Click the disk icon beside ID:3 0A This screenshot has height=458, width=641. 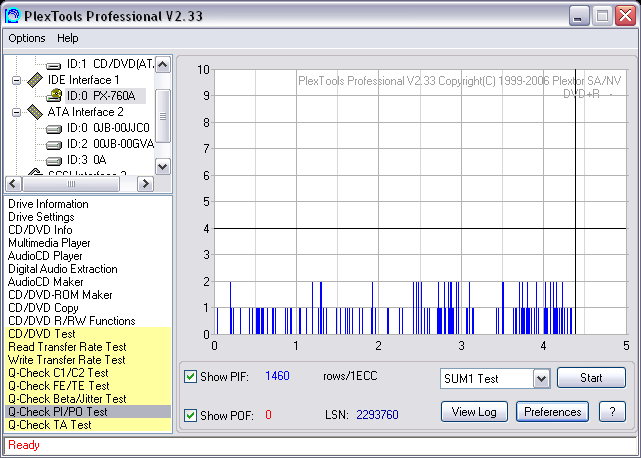click(x=54, y=161)
